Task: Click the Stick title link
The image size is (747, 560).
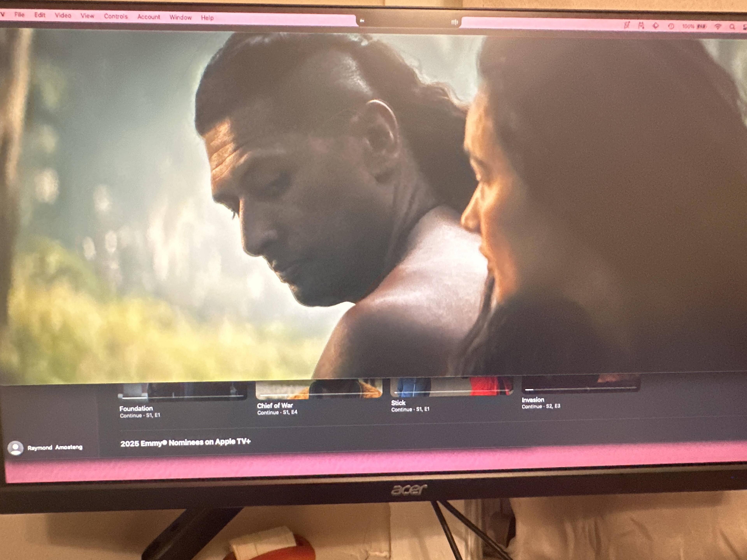Action: point(398,403)
